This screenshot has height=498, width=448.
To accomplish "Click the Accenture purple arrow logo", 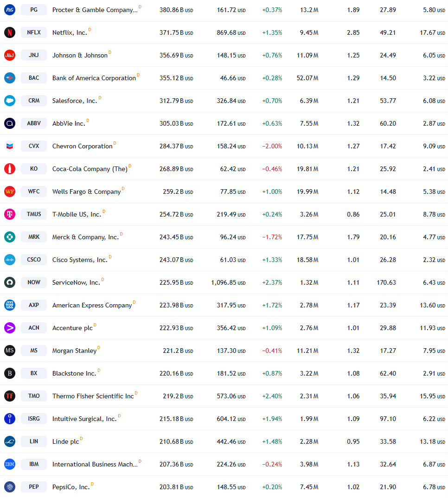I will (x=10, y=328).
